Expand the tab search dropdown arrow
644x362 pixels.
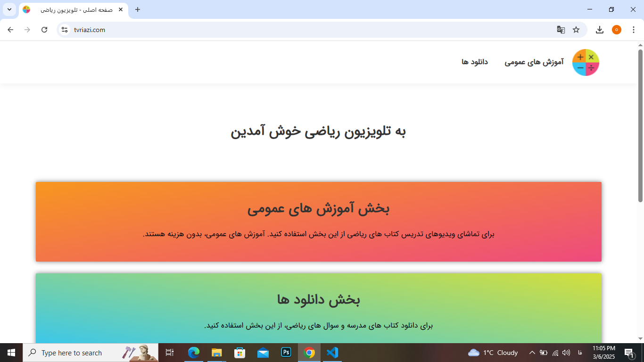pyautogui.click(x=9, y=9)
